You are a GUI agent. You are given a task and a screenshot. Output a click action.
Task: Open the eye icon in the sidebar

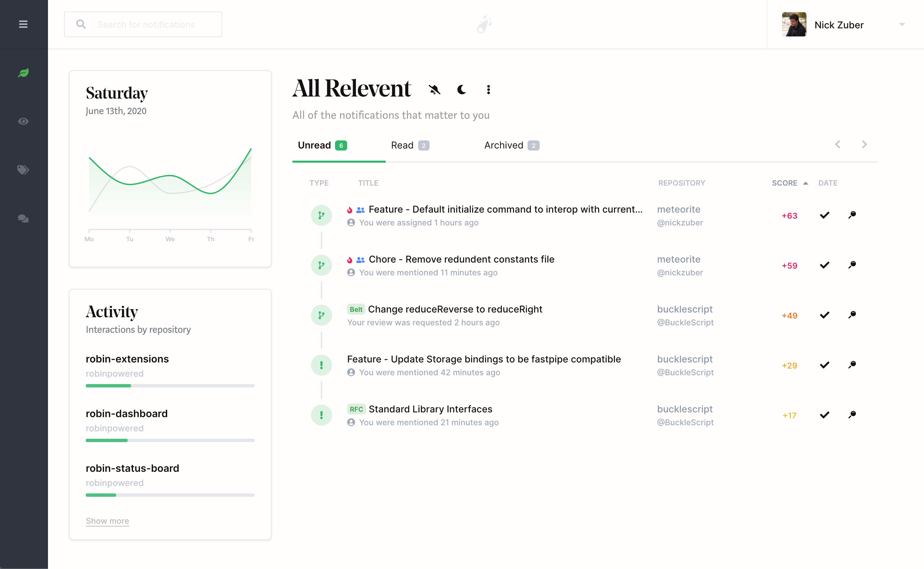[23, 121]
